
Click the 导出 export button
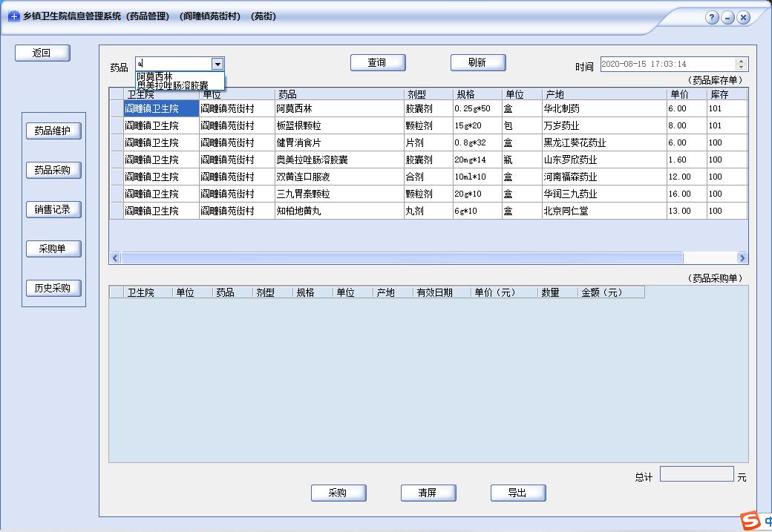pos(517,492)
